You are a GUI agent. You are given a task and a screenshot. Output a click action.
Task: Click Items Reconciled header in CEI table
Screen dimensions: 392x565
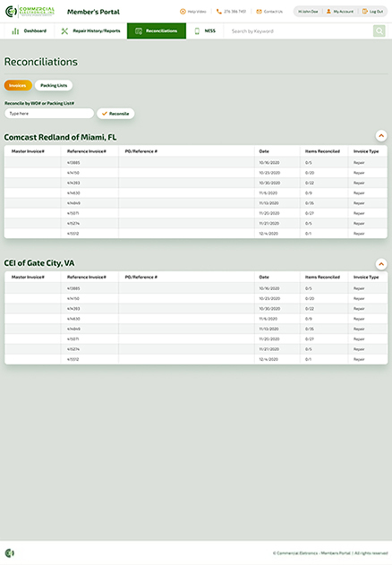pos(322,277)
